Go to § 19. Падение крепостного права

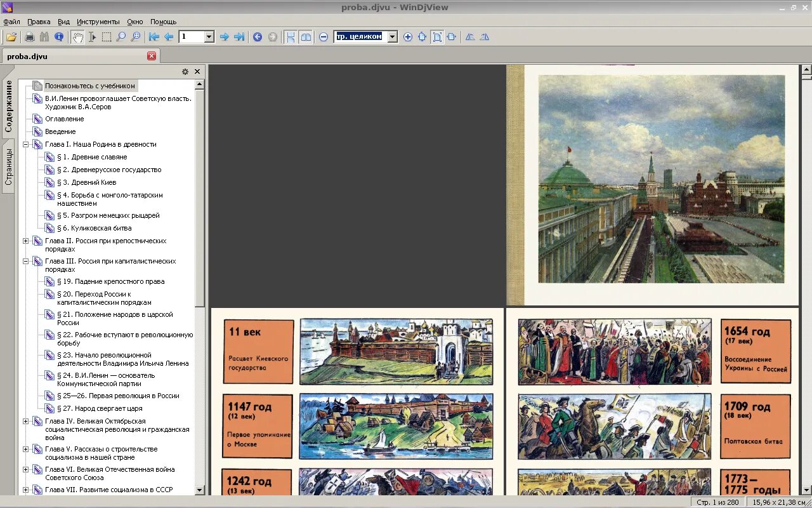tap(110, 281)
